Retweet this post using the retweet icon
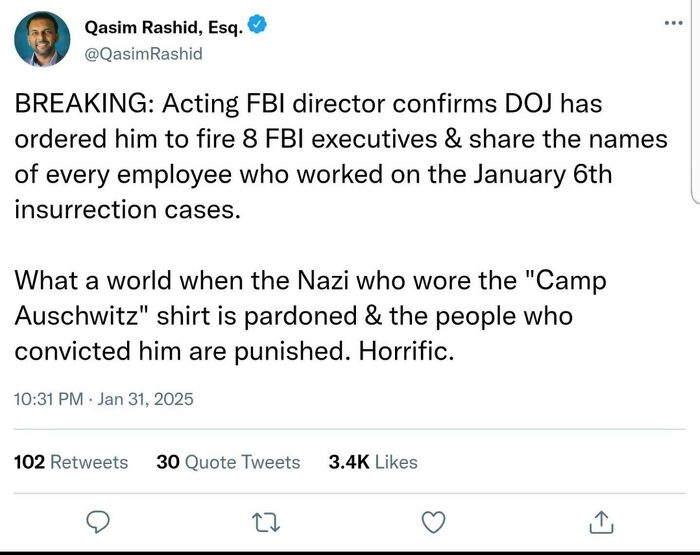700x555 pixels. pos(266,520)
